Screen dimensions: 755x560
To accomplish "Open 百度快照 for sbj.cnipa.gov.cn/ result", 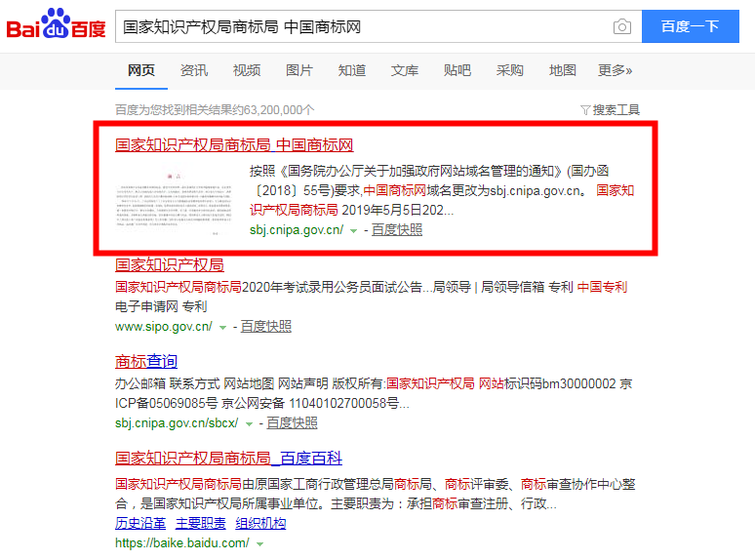I will 397,230.
